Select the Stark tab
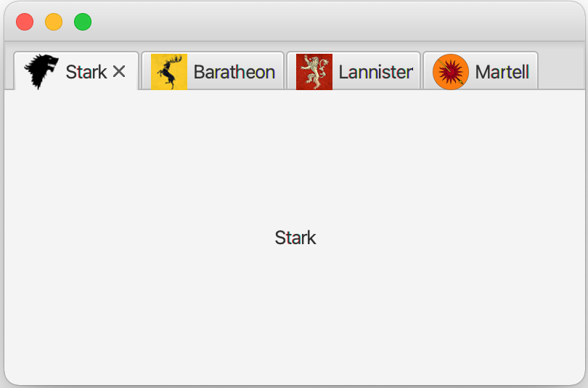 (76, 71)
